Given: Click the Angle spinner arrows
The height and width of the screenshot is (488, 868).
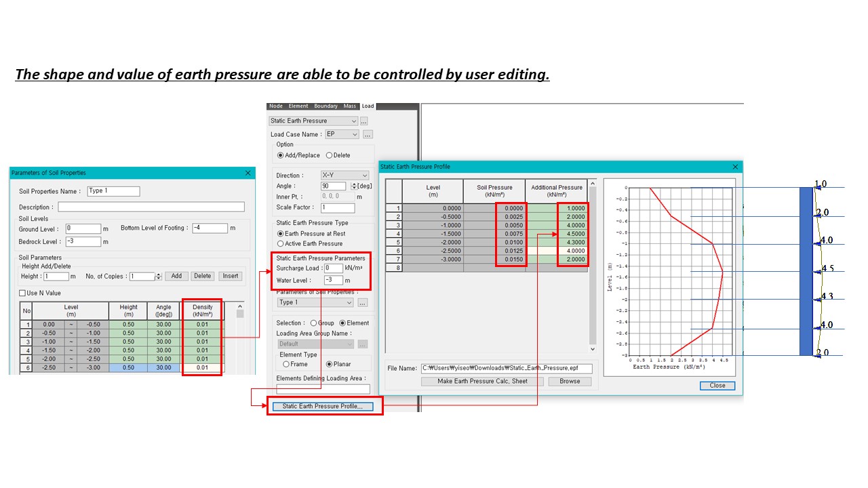Looking at the screenshot, I should click(353, 186).
